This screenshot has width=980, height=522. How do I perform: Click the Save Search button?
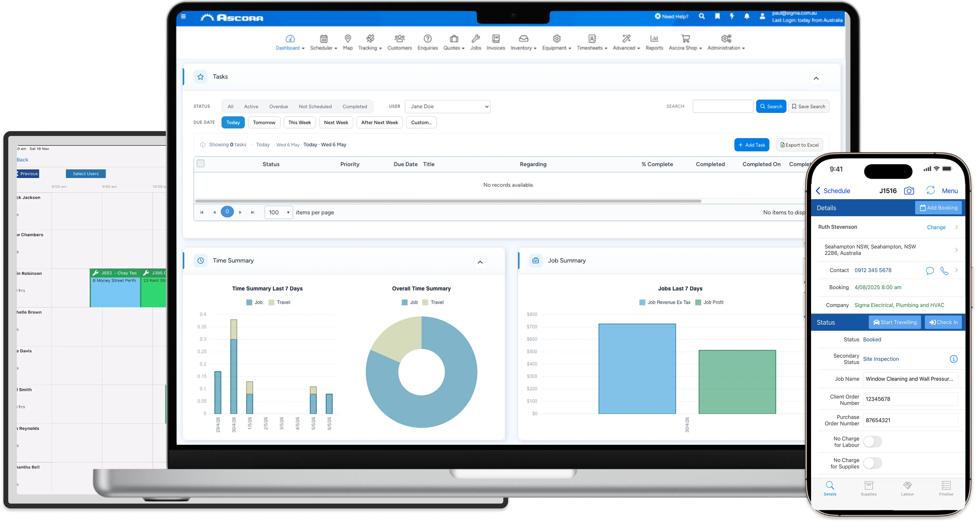coord(808,107)
